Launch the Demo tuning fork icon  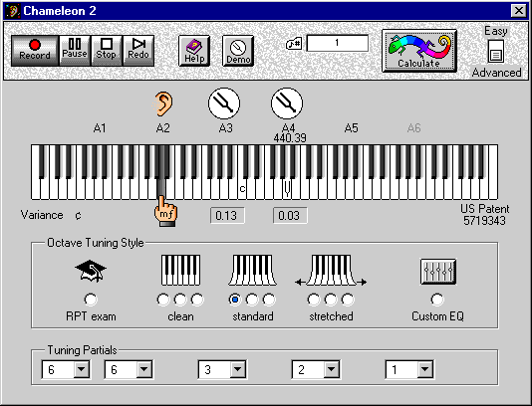[x=238, y=51]
